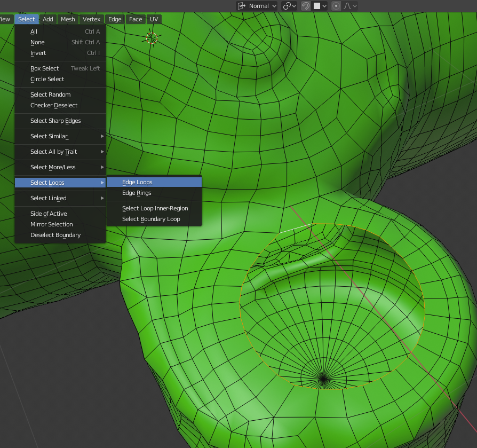Open proportional editing falloff dropdown

pyautogui.click(x=350, y=6)
